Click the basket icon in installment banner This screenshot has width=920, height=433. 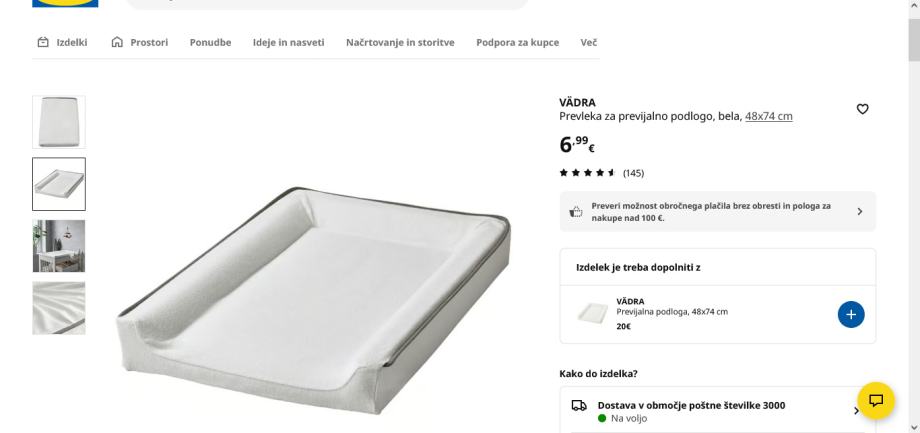point(576,212)
